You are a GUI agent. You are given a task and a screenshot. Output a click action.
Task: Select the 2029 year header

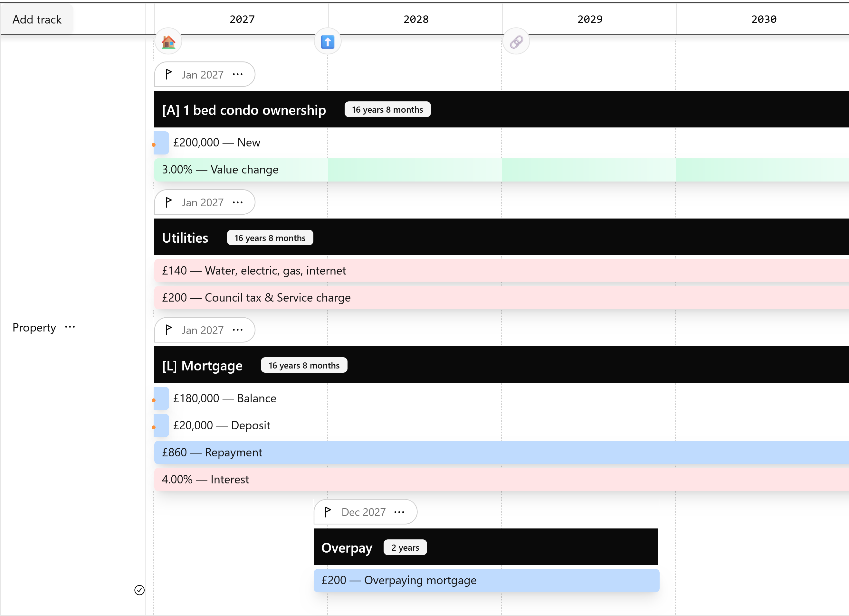tap(590, 19)
